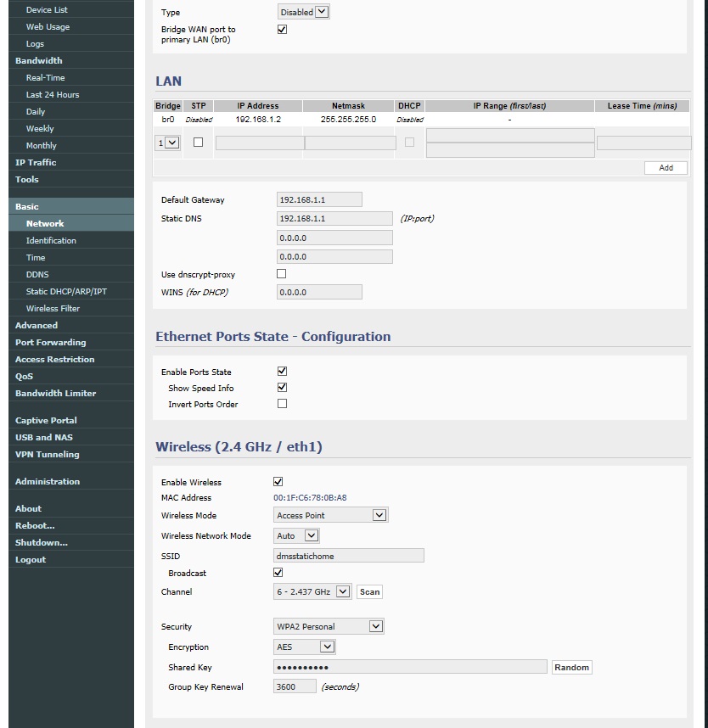Viewport: 708px width, 728px height.
Task: Click the SSID text field
Action: pyautogui.click(x=349, y=556)
